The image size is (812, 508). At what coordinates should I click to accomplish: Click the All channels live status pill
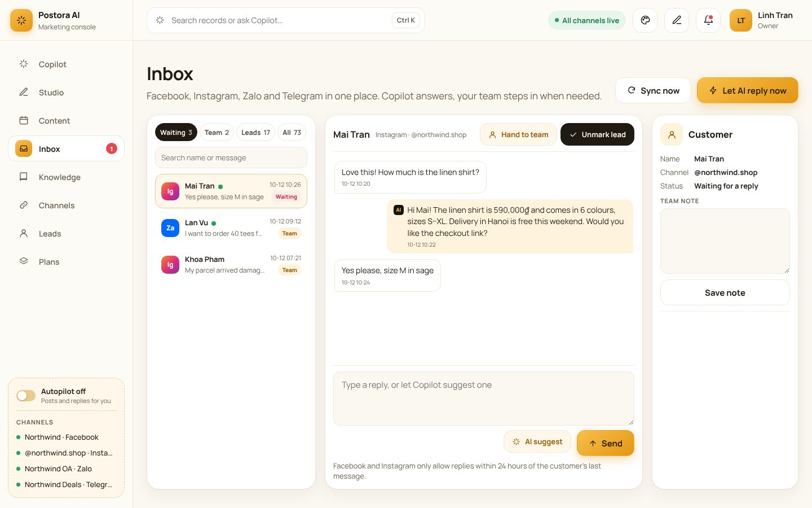586,20
